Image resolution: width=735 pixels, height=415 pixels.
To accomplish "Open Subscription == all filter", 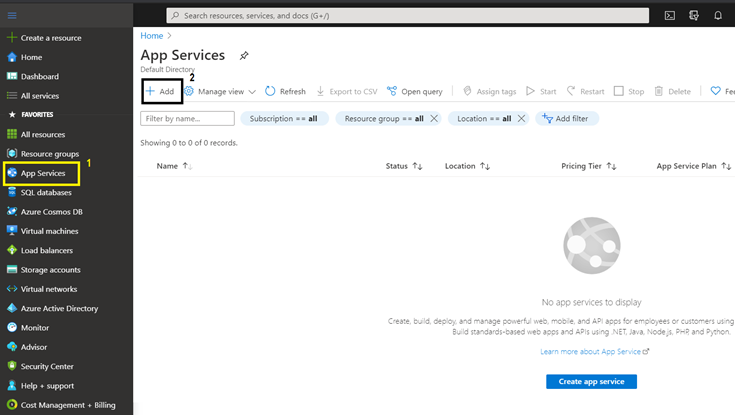I will click(284, 119).
